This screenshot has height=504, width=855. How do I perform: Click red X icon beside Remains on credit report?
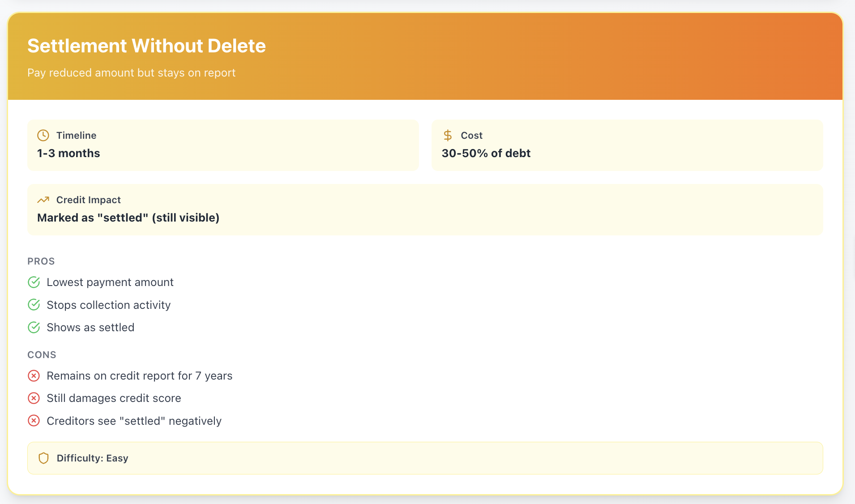[x=34, y=376]
